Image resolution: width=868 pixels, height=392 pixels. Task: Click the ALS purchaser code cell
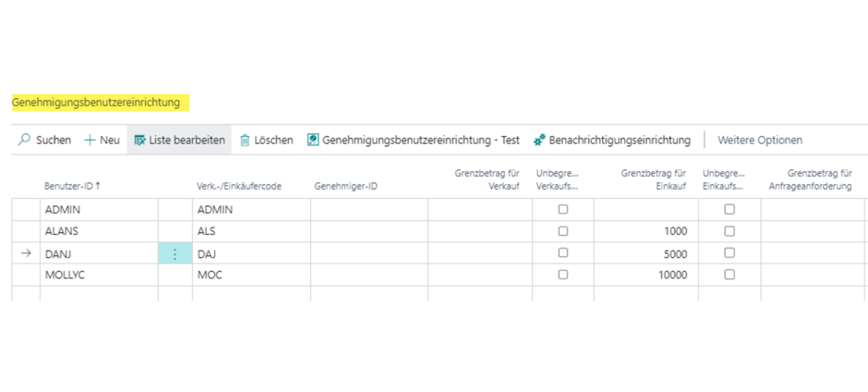tap(251, 231)
